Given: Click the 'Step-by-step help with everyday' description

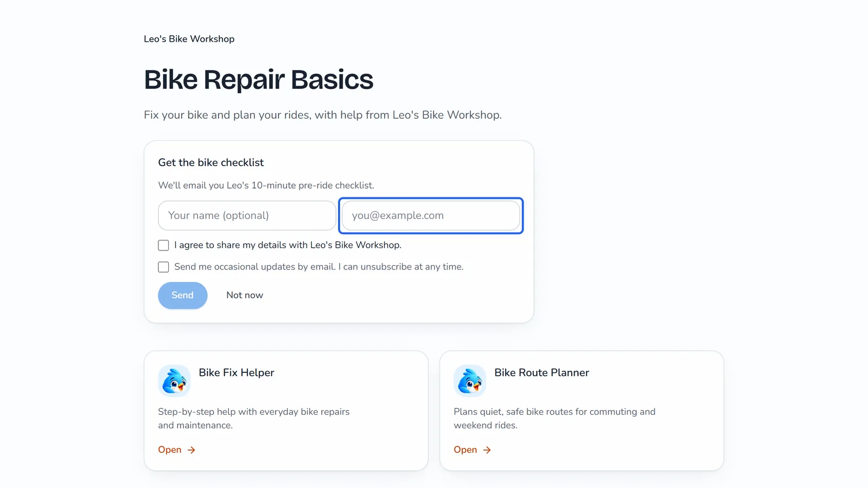Looking at the screenshot, I should pos(254,419).
